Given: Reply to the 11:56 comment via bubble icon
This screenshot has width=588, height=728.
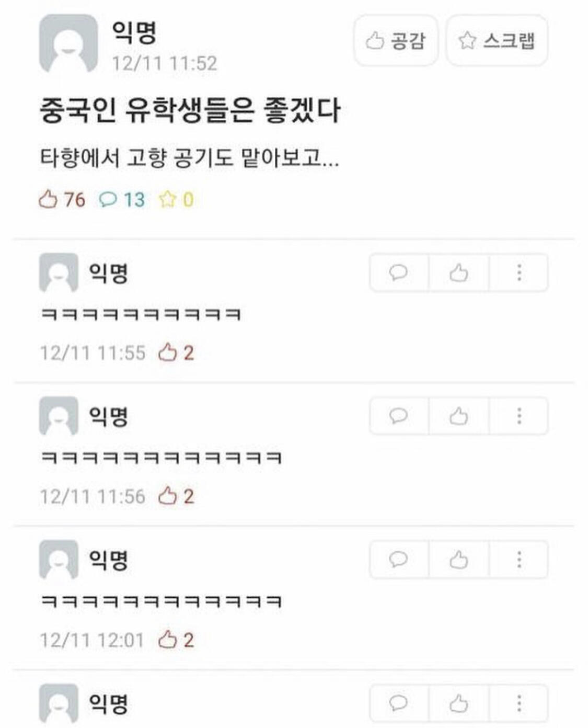Looking at the screenshot, I should 399,416.
